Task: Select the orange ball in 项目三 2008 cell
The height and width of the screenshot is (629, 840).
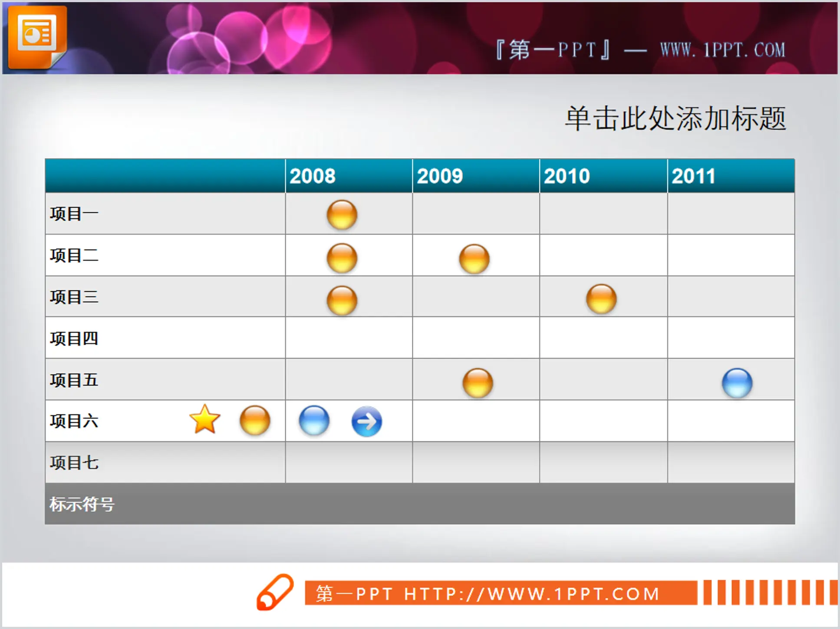Action: point(342,300)
